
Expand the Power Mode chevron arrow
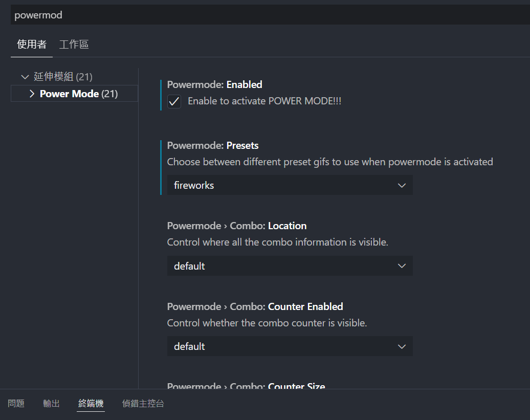(32, 94)
